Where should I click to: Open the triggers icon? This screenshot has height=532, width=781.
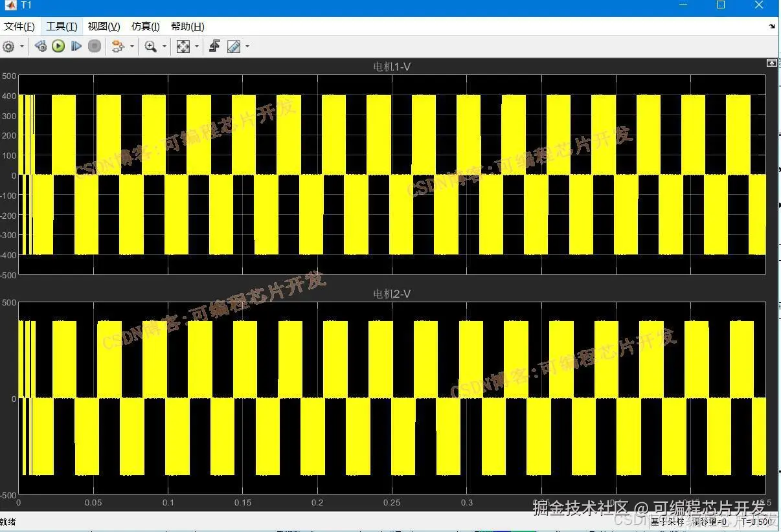(x=214, y=46)
